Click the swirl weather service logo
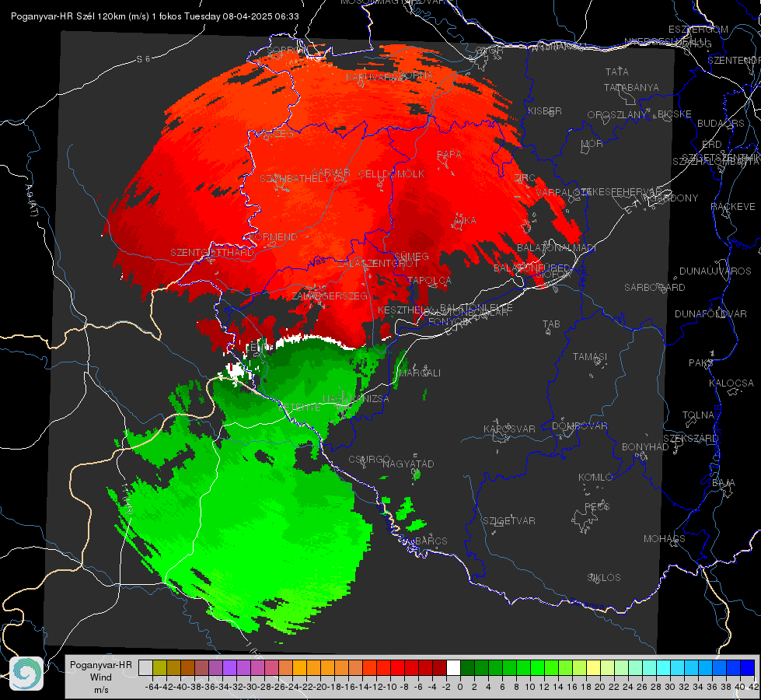 [x=26, y=674]
